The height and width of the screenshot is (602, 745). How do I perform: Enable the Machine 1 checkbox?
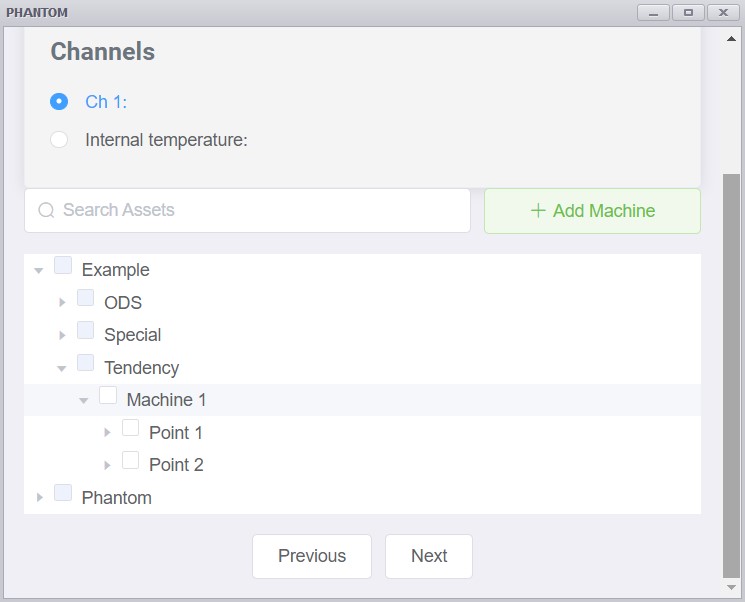click(108, 396)
